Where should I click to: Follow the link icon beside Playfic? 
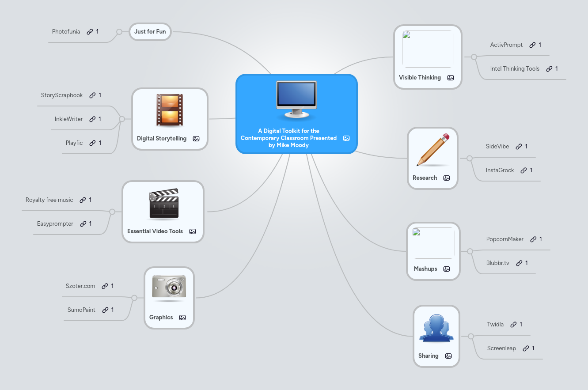pyautogui.click(x=92, y=143)
